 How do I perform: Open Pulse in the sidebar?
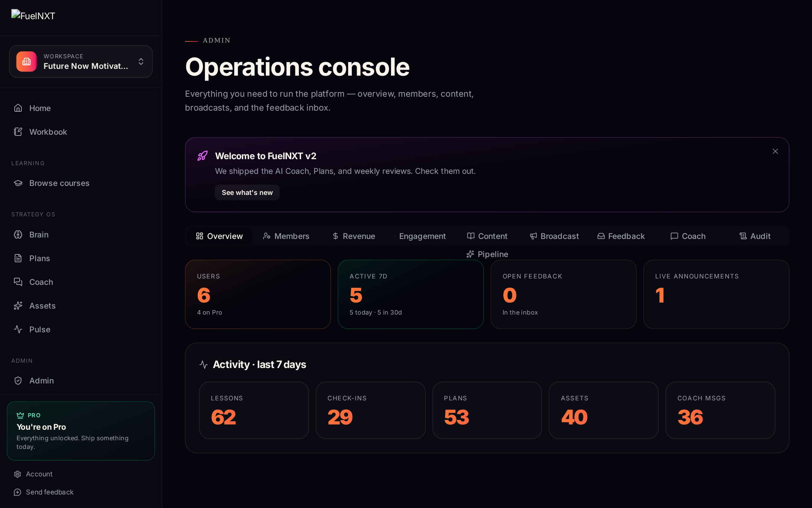81,329
